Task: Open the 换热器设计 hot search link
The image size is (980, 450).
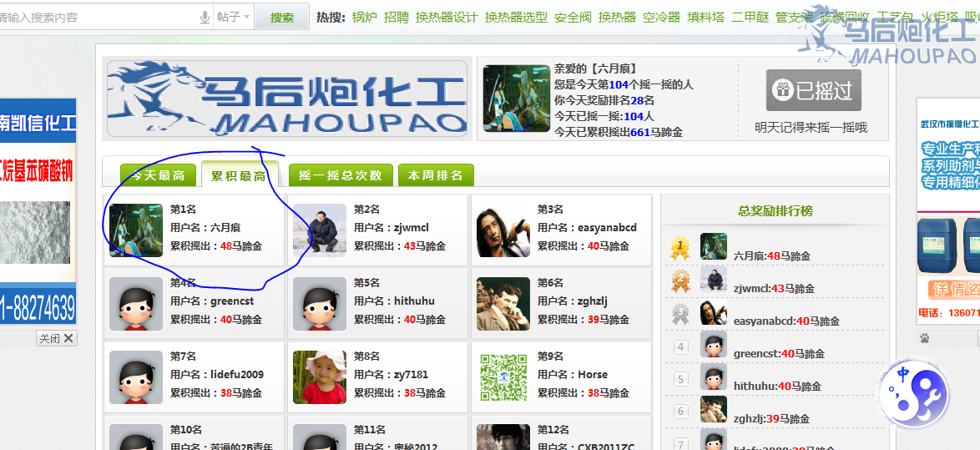Action: pyautogui.click(x=447, y=17)
